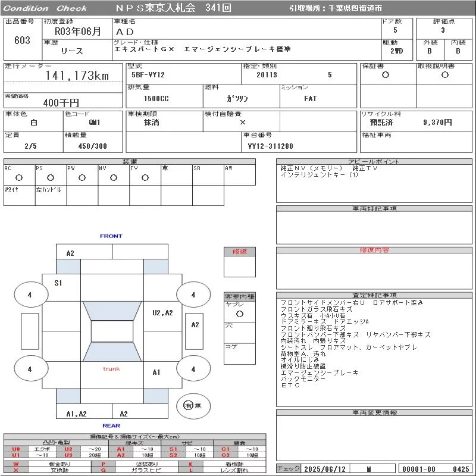Image resolution: width=476 pixels, height=476 pixels.
Task: Click the red U0 legend code
Action: click(x=16, y=449)
